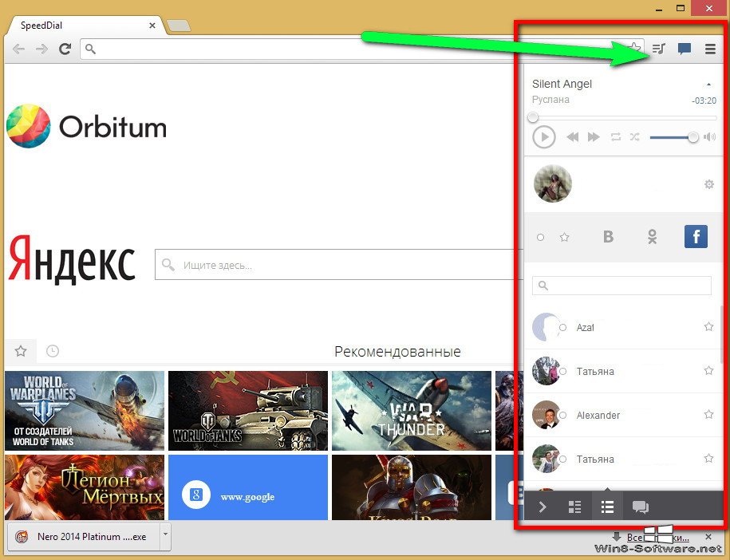The image size is (730, 560).
Task: Go back to previous page
Action: click(x=19, y=49)
